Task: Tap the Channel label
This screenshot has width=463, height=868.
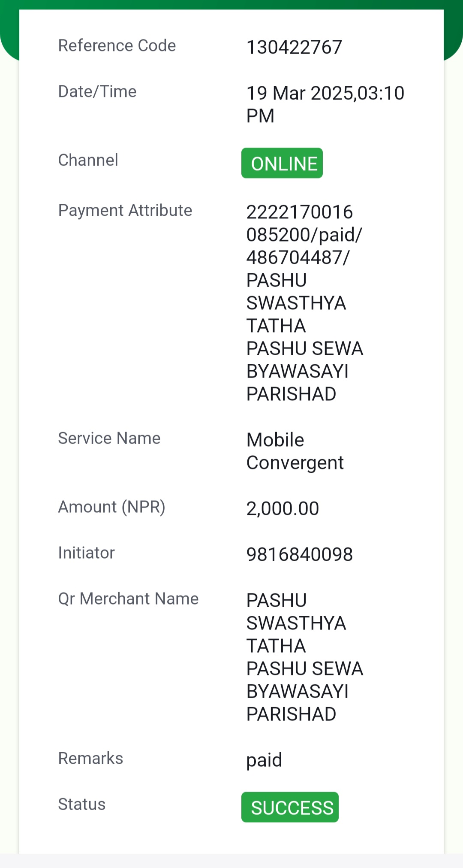Action: (88, 160)
